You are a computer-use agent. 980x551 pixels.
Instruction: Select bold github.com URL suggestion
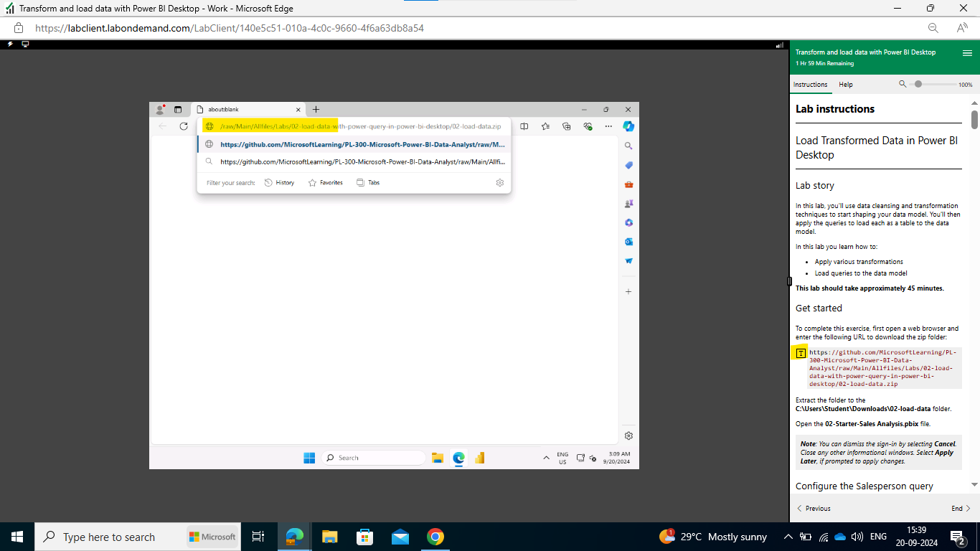point(354,144)
